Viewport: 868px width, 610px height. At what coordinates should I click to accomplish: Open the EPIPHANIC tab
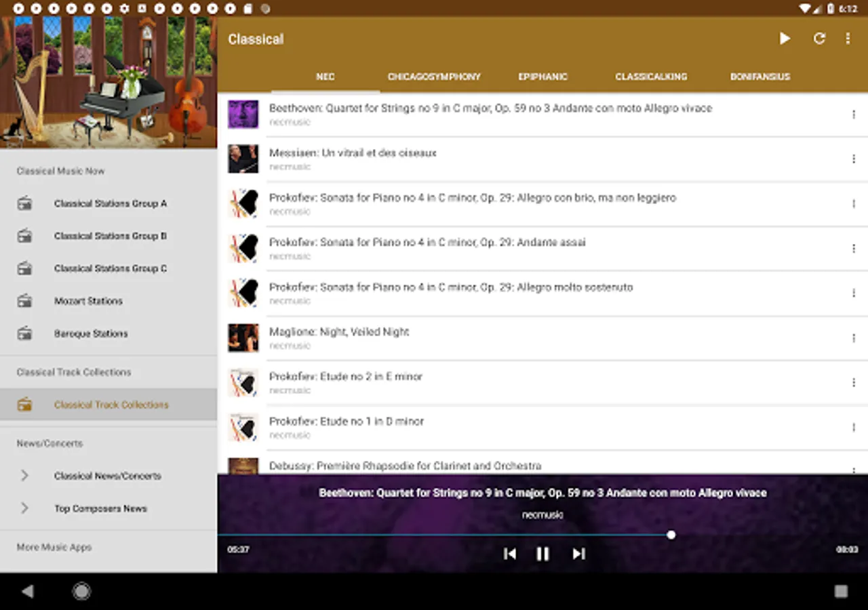pyautogui.click(x=542, y=77)
